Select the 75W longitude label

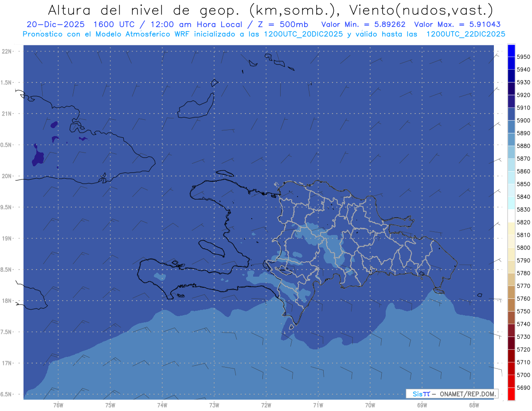110,405
